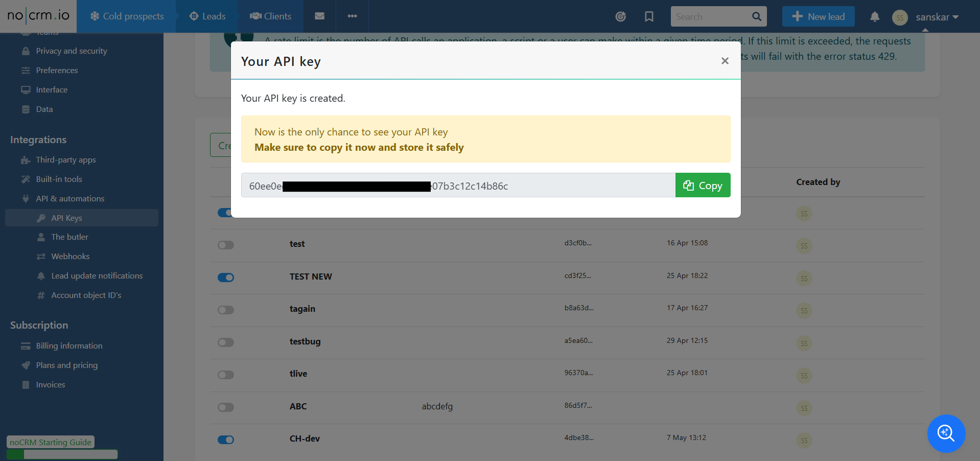Viewport: 980px width, 461px height.
Task: Disable the CH-dev API key toggle
Action: tap(226, 440)
